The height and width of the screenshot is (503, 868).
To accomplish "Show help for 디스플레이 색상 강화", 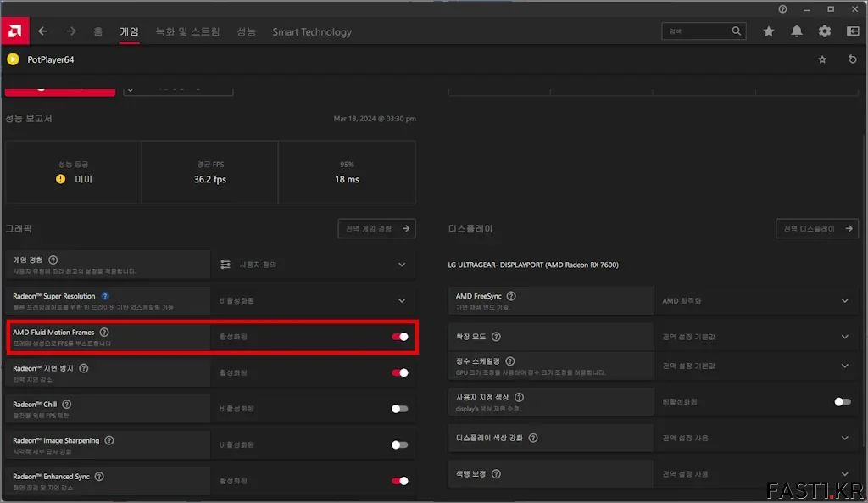I will 532,439.
